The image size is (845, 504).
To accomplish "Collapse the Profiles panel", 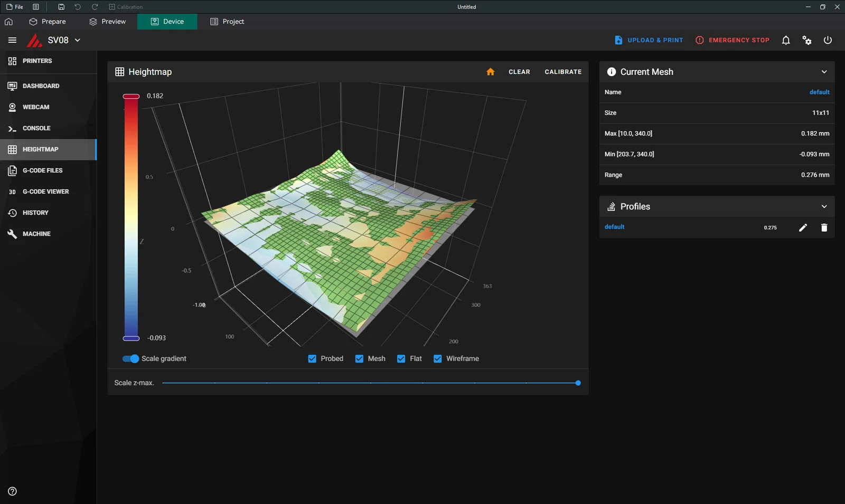I will [824, 206].
